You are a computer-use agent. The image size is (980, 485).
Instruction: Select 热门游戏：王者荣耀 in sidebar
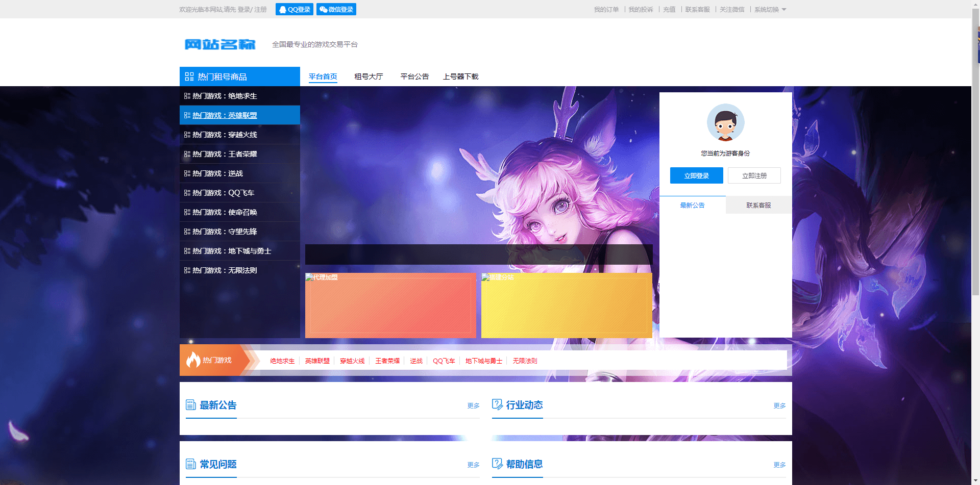240,154
